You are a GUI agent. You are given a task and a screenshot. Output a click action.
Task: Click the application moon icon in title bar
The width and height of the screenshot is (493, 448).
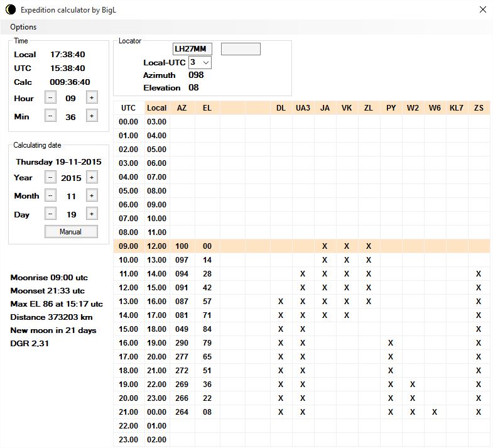tap(10, 9)
